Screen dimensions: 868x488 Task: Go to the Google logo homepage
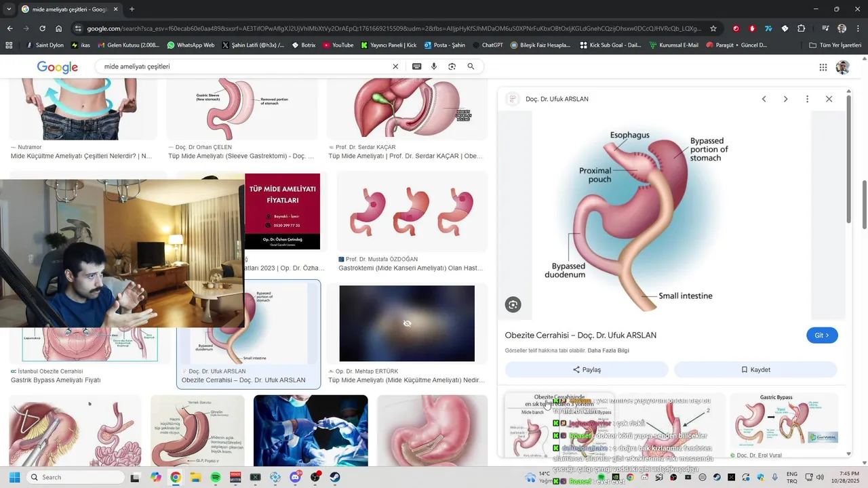(x=58, y=67)
